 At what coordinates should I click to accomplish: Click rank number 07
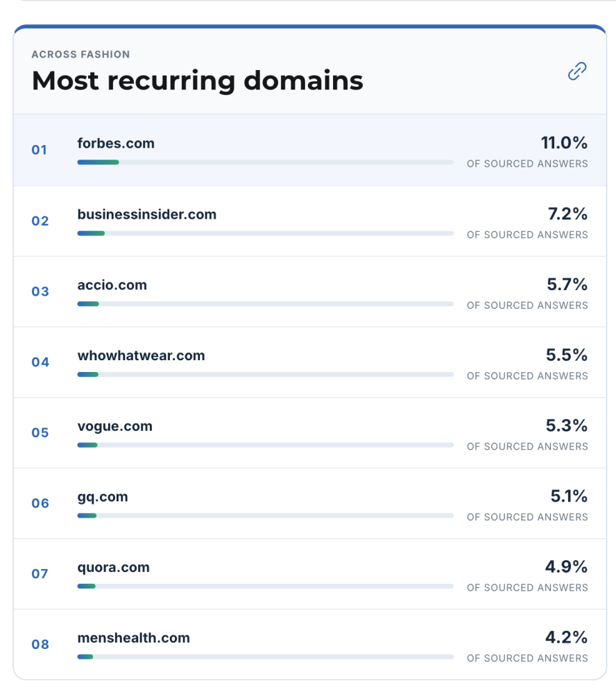[40, 574]
